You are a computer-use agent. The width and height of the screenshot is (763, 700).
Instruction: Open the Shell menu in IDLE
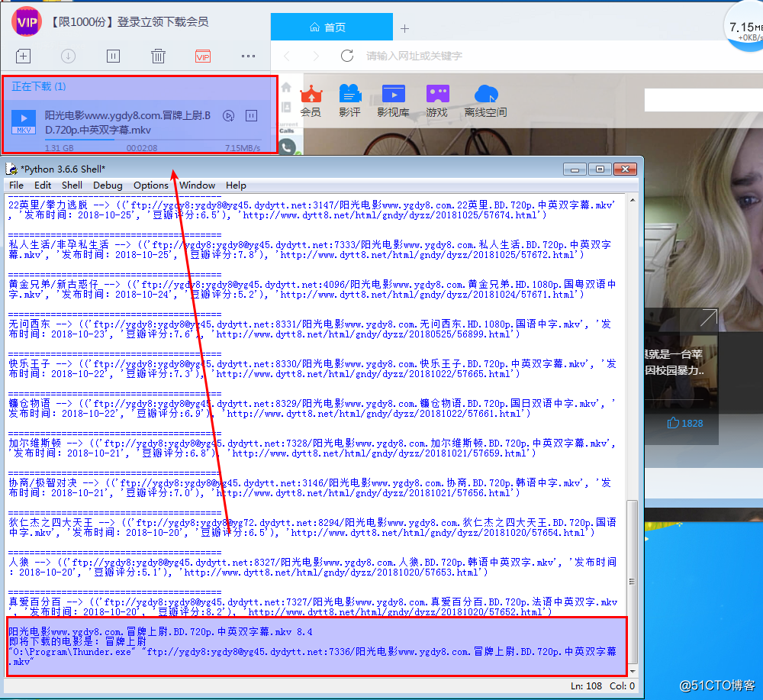72,185
